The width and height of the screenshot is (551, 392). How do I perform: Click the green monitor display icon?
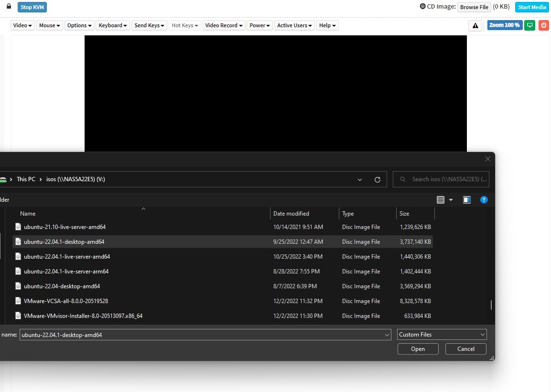(529, 25)
